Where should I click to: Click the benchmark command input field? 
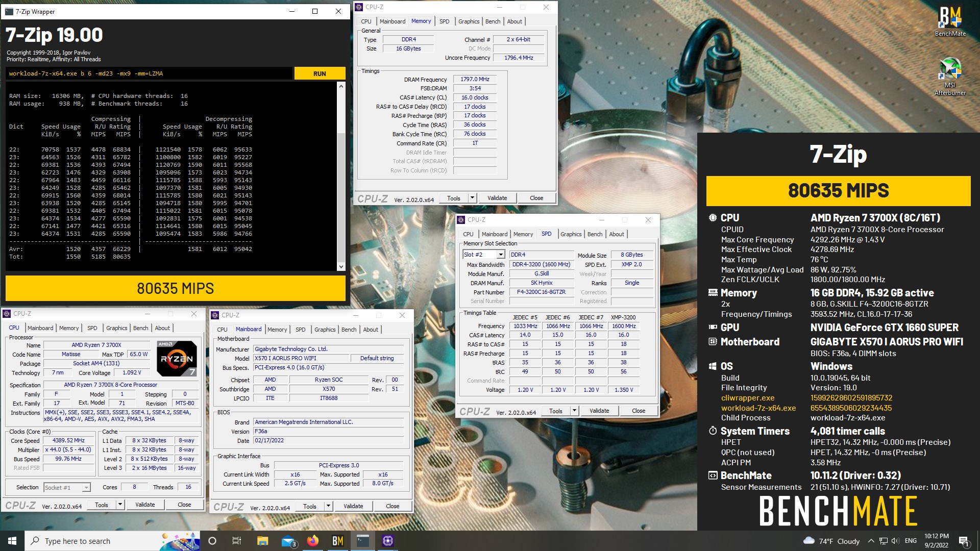149,73
